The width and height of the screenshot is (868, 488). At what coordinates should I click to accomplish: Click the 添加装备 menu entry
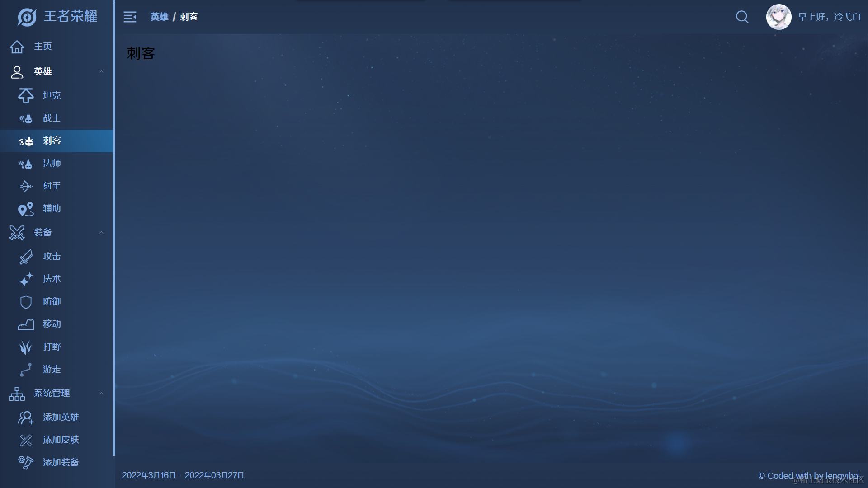(61, 463)
